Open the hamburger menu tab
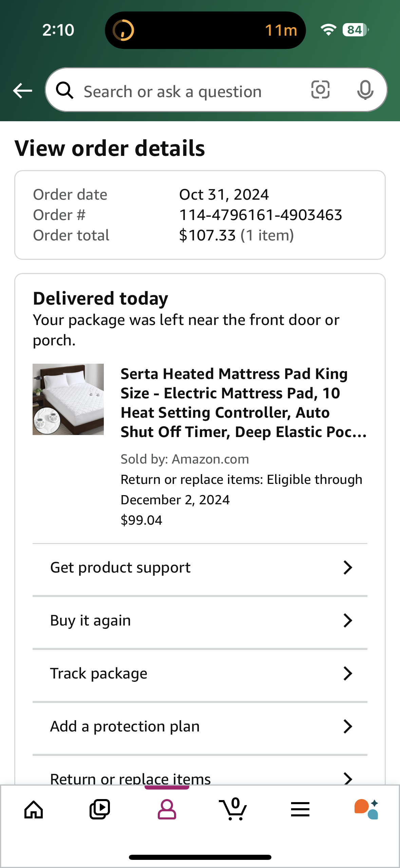 (x=300, y=810)
